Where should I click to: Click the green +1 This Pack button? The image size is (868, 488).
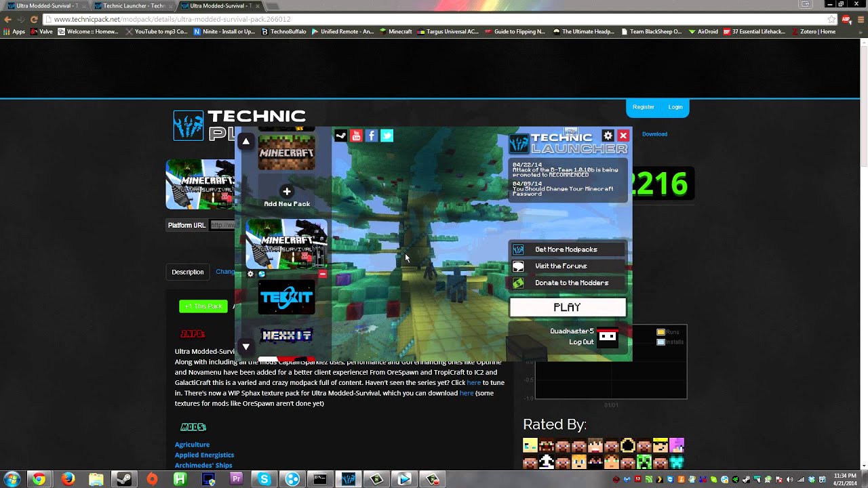pos(203,306)
